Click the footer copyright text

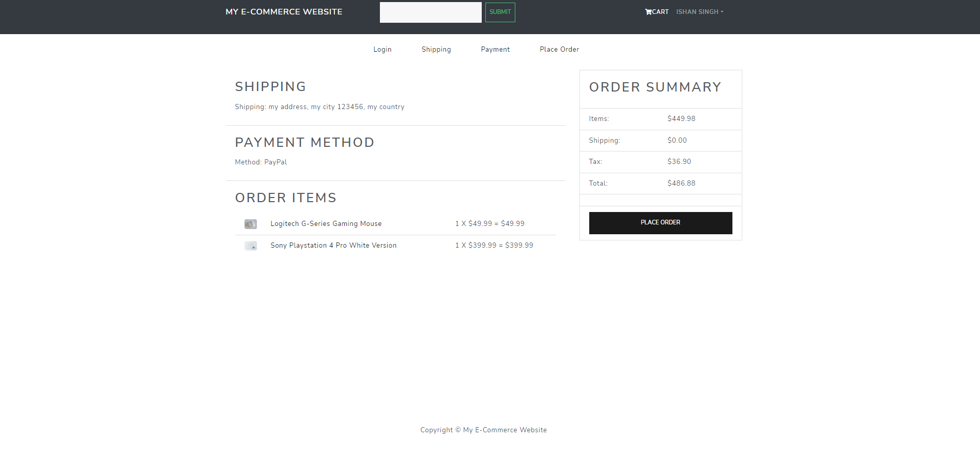pos(483,430)
